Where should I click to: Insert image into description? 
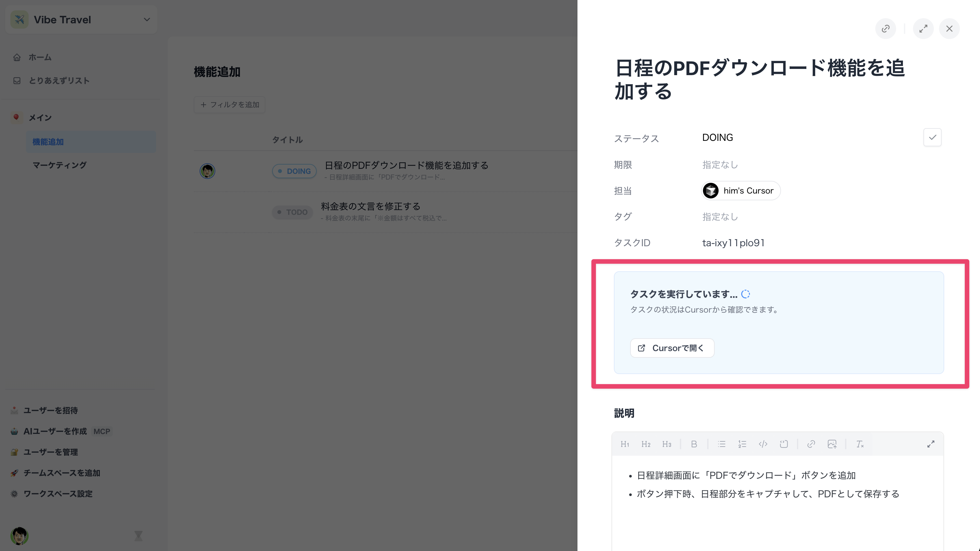[x=832, y=444]
